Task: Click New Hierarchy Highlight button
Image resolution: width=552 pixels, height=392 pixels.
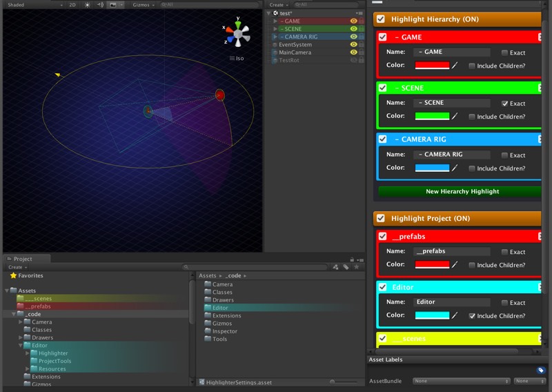Action: [462, 191]
